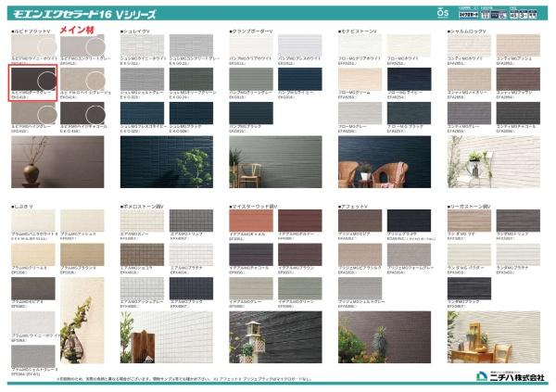Pick the イデアルMGグリーン swatch
The width and height of the screenshot is (556, 392).
pos(300,288)
